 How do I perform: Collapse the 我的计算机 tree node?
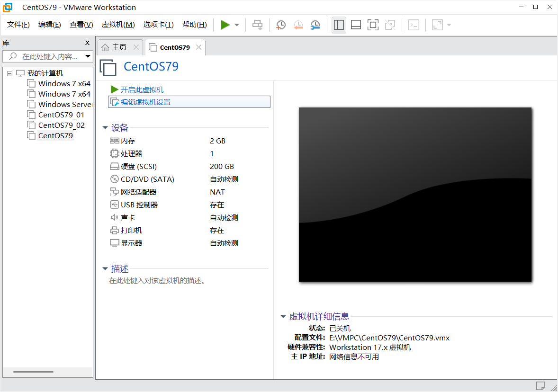coord(9,74)
